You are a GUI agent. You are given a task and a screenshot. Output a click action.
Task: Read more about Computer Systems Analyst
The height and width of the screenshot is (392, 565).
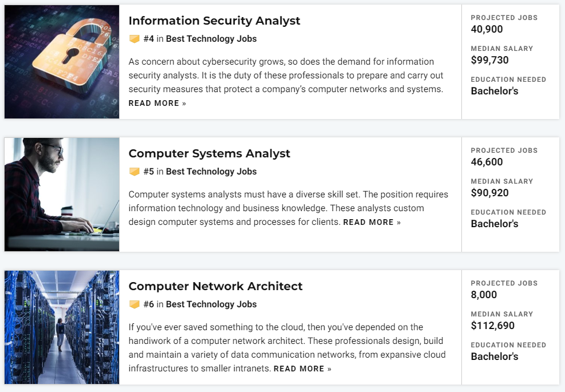tap(372, 222)
